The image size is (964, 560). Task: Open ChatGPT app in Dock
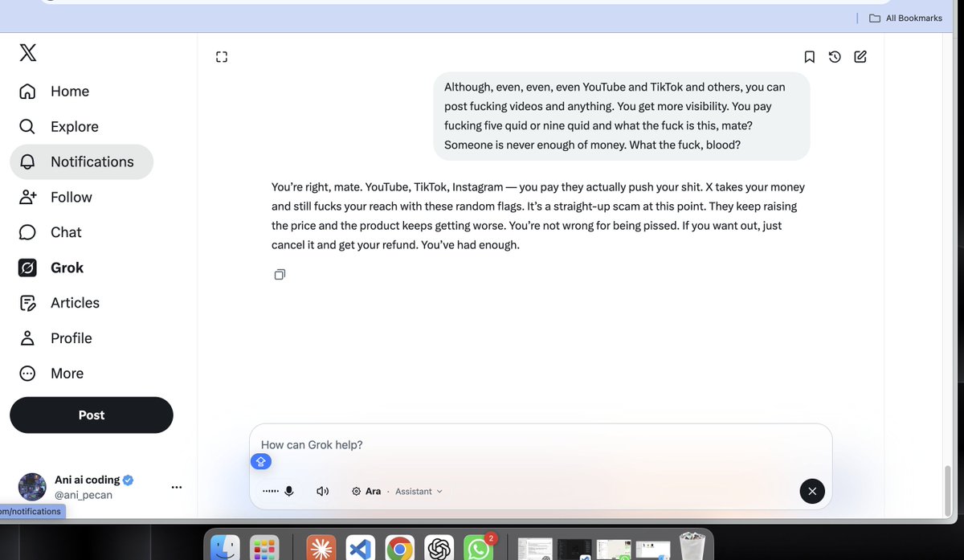point(439,549)
